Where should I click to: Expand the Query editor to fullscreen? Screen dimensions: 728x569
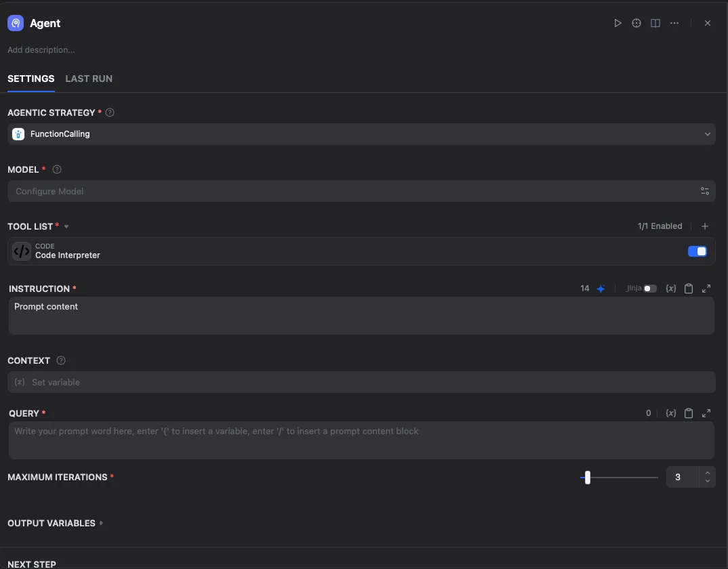pos(706,413)
